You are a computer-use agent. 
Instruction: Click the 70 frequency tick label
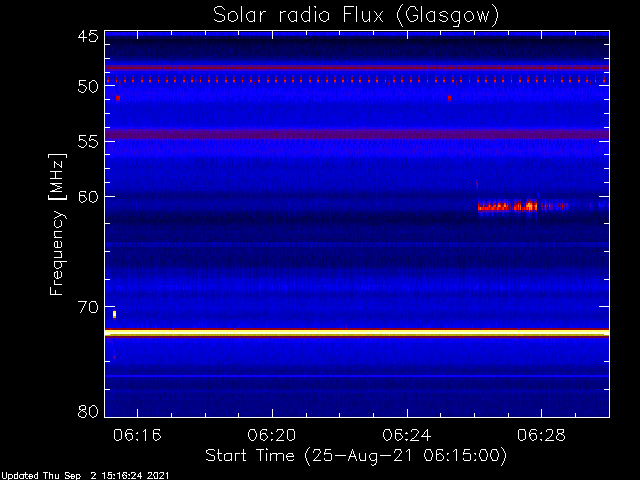88,307
